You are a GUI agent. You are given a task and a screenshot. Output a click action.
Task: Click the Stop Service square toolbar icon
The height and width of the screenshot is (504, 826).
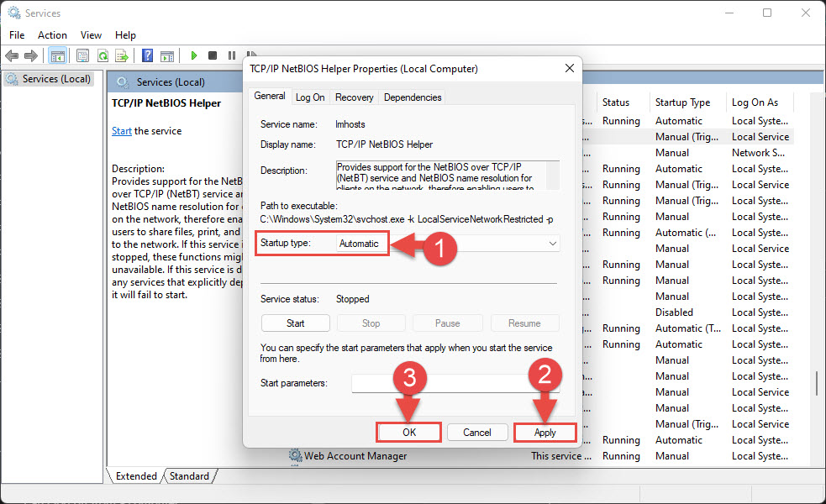pyautogui.click(x=213, y=55)
